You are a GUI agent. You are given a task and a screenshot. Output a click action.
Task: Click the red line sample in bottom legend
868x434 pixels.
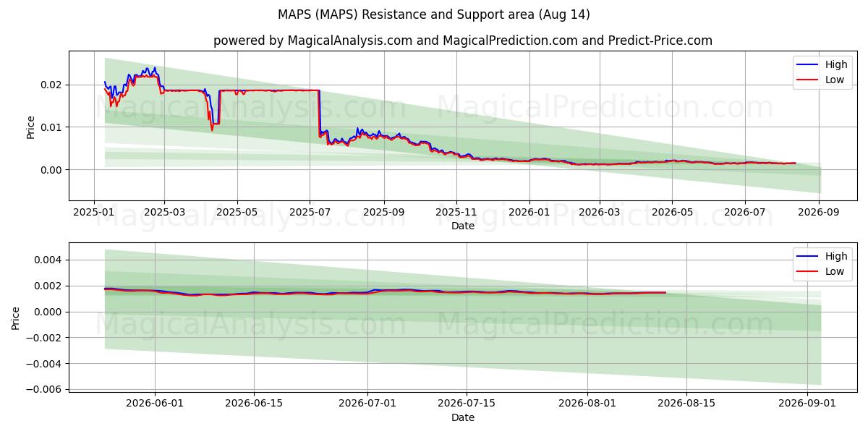coord(808,272)
